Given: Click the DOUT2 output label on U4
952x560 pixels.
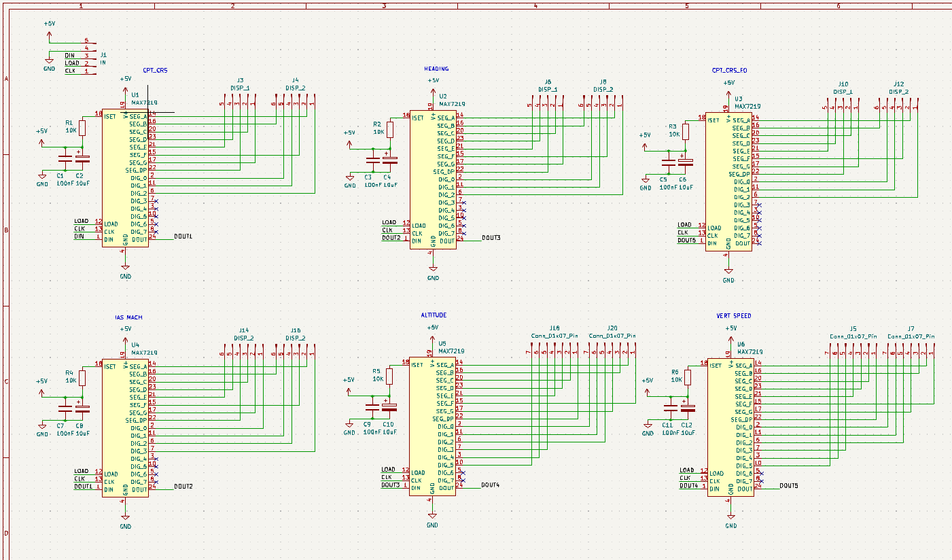Looking at the screenshot, I should (x=183, y=487).
